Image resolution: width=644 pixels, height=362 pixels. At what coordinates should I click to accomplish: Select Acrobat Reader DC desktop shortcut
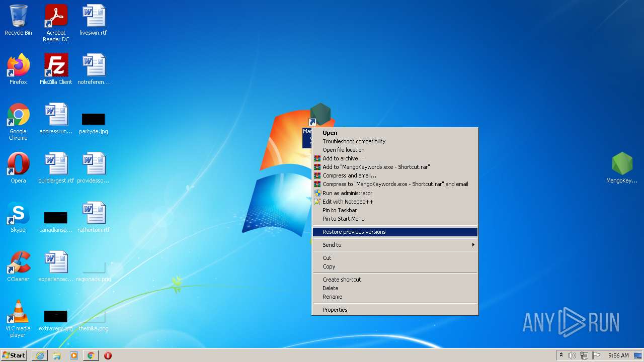tap(56, 23)
